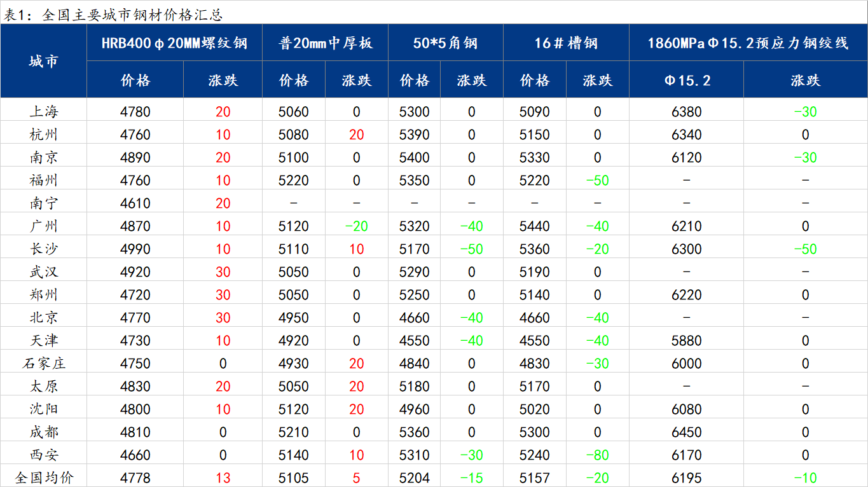
Task: Click the Φ15.2 sub-header
Action: pyautogui.click(x=687, y=80)
